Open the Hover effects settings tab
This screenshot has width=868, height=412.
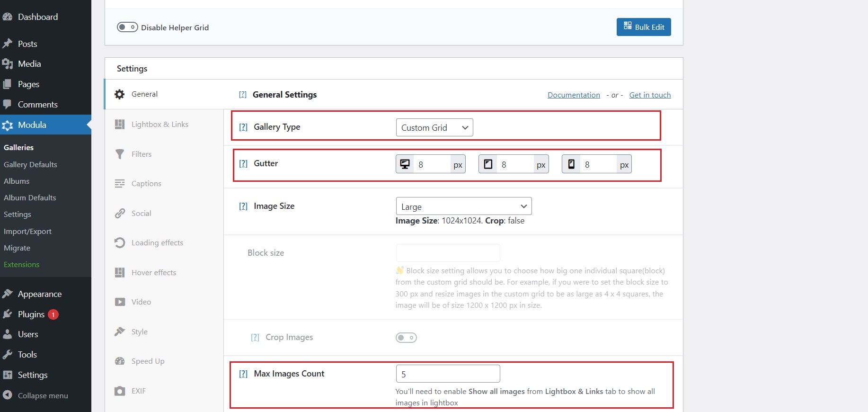coord(153,272)
